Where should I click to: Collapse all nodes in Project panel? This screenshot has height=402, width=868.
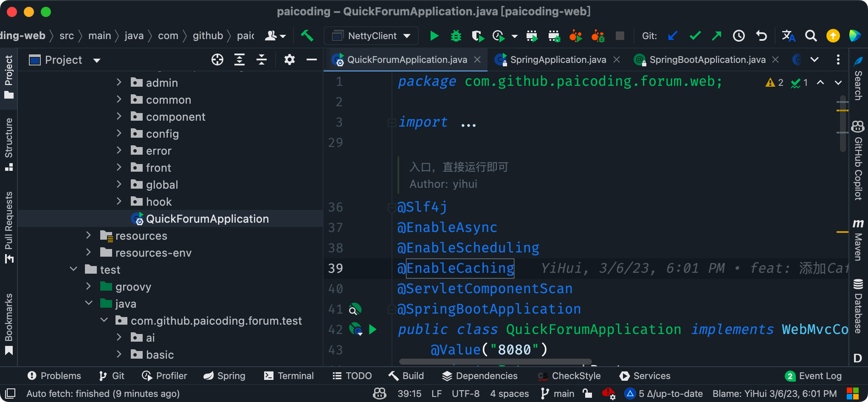pos(262,60)
